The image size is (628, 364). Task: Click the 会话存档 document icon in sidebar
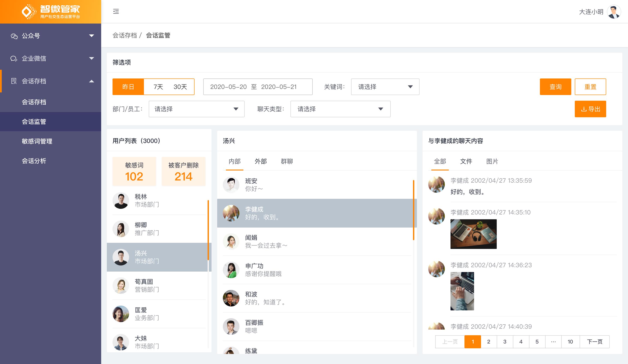tap(14, 81)
